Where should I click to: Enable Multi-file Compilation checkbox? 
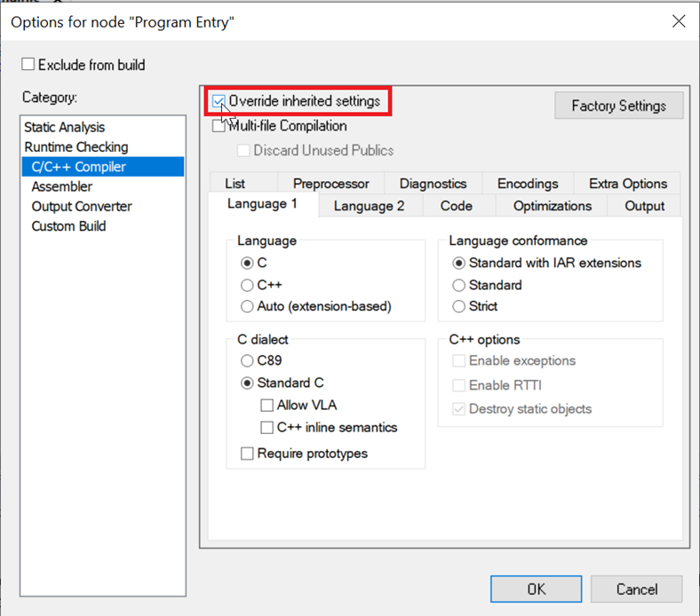[x=219, y=126]
